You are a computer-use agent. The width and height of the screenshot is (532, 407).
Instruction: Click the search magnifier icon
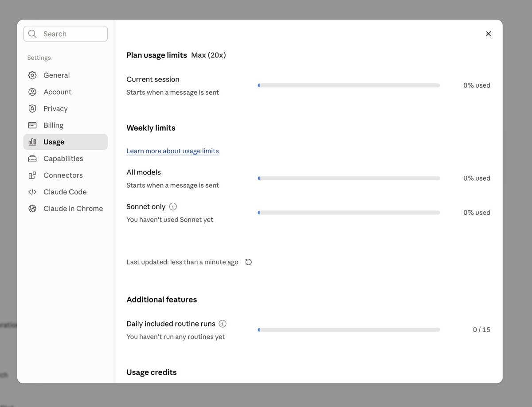coord(32,34)
